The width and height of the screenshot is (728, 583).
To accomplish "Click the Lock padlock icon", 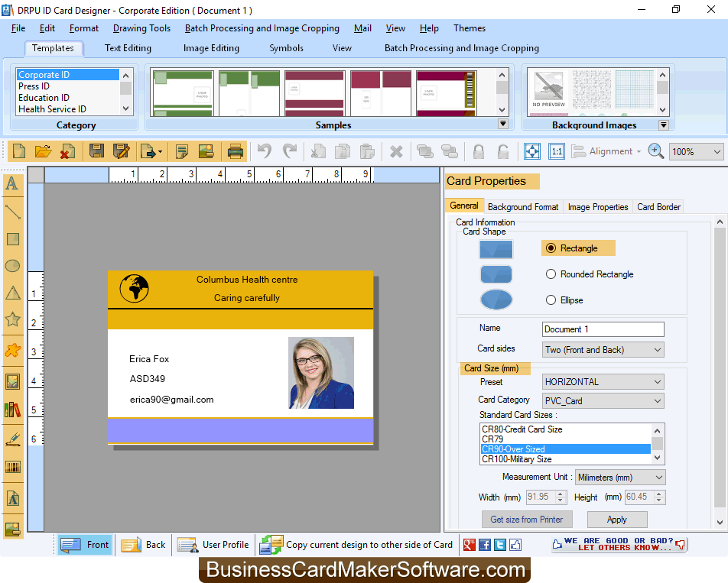I will pyautogui.click(x=478, y=151).
